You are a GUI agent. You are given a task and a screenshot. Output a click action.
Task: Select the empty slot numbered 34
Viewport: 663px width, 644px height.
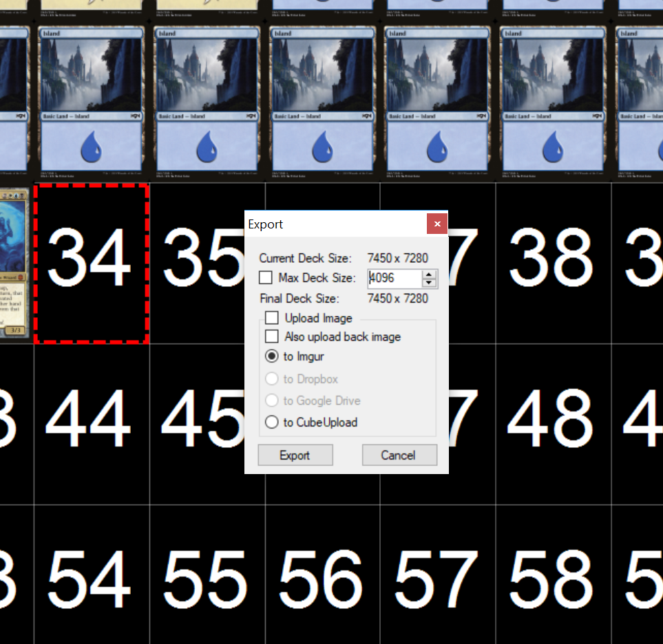click(92, 264)
